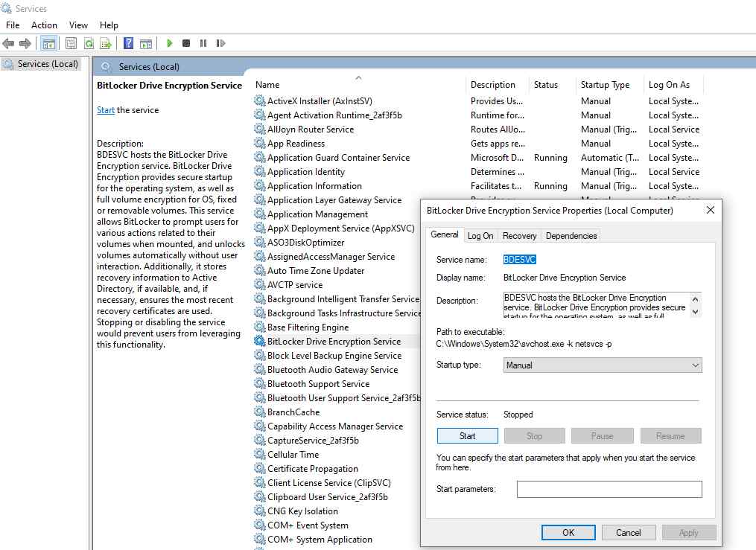Select Services (Local) in the console tree
Viewport: 756px width, 550px height.
47,63
